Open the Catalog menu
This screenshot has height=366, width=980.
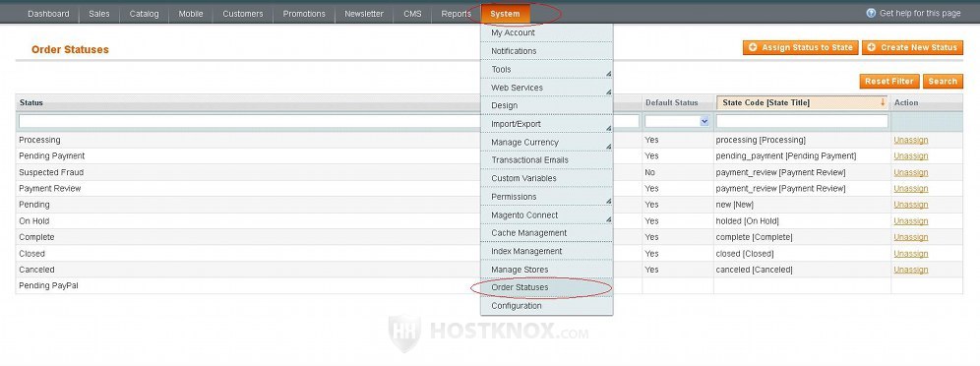pyautogui.click(x=144, y=14)
